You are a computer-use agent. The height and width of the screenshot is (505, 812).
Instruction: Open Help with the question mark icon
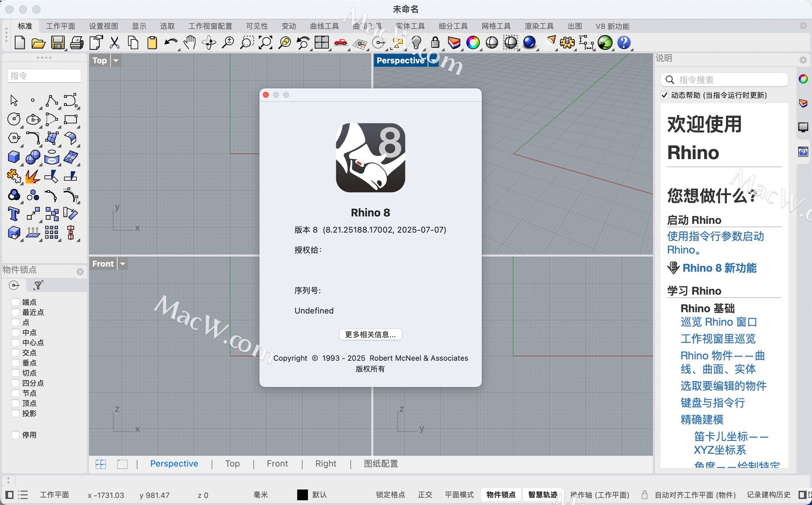pyautogui.click(x=624, y=43)
